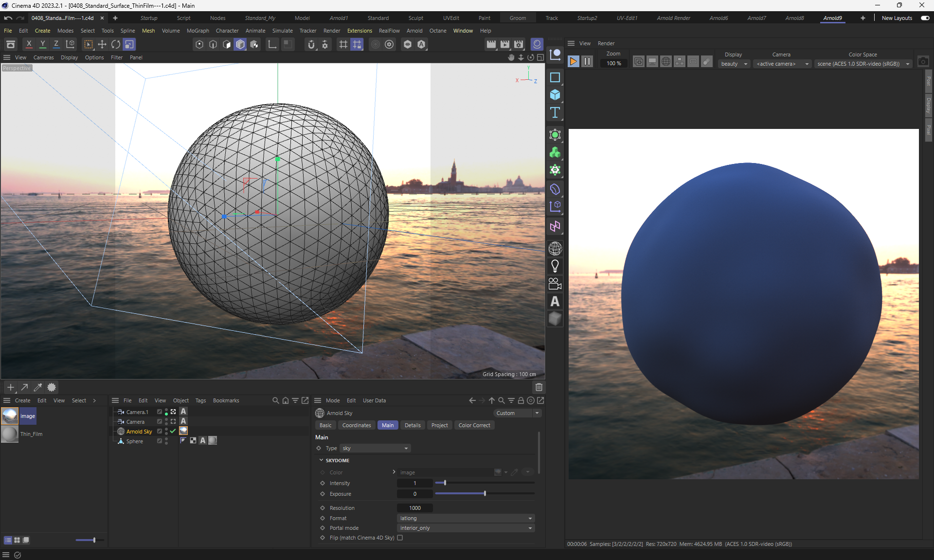934x560 pixels.
Task: Switch to the Color Correct tab
Action: 474,425
